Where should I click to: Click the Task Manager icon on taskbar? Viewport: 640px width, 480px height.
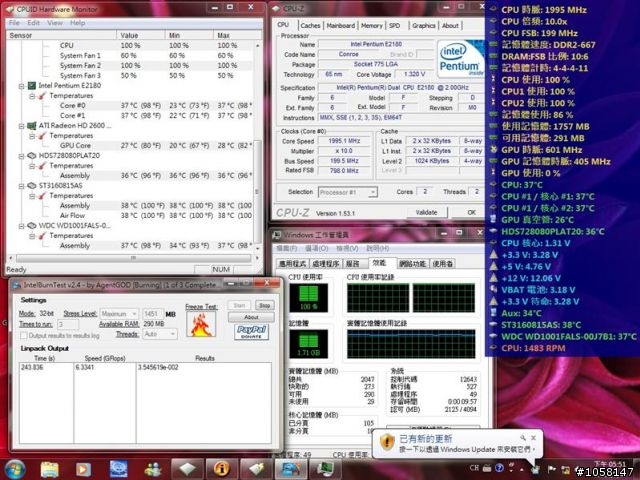(325, 469)
